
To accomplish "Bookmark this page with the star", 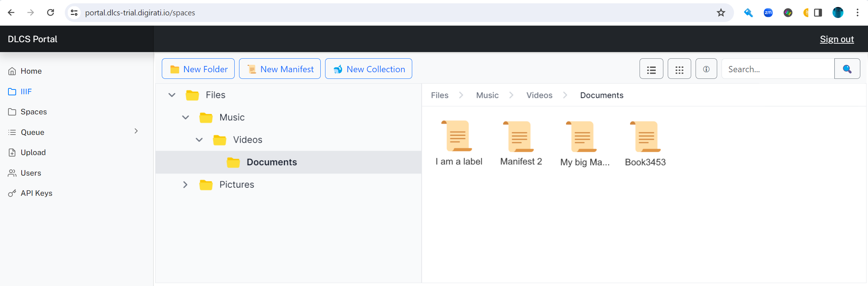I will (x=721, y=12).
